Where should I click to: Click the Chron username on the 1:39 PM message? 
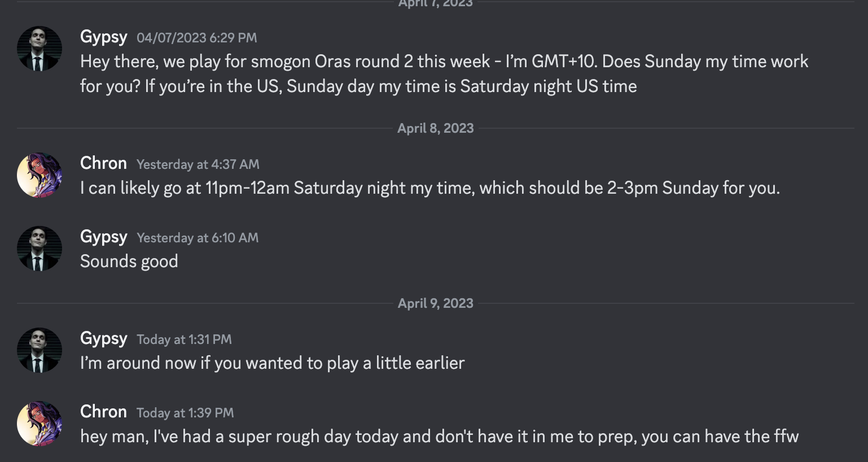click(x=103, y=412)
